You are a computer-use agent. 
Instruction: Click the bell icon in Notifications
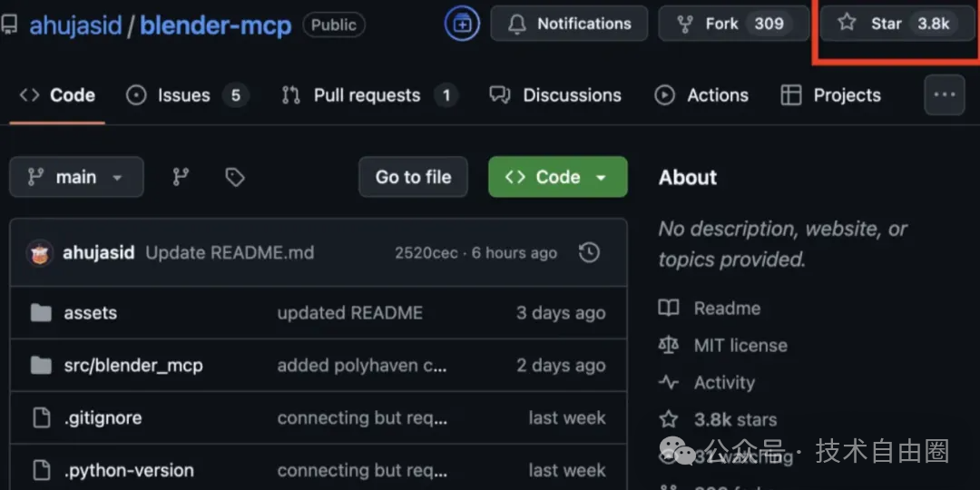517,24
